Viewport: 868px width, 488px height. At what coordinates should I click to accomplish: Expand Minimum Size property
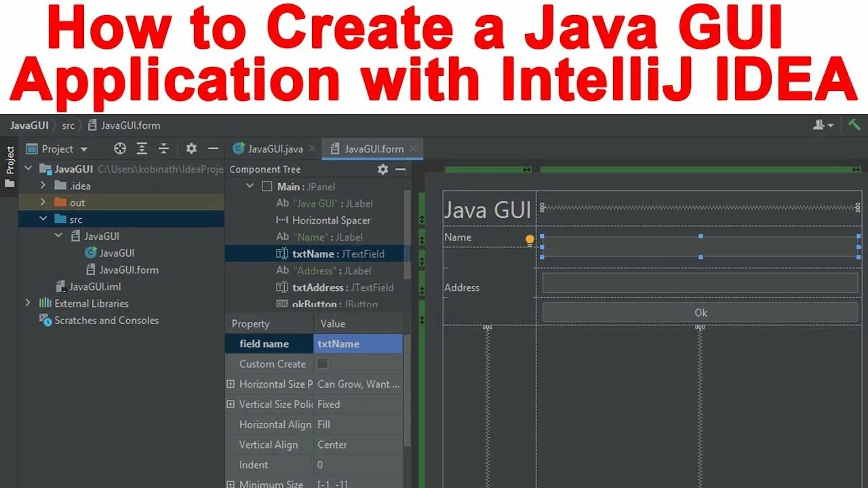[231, 484]
